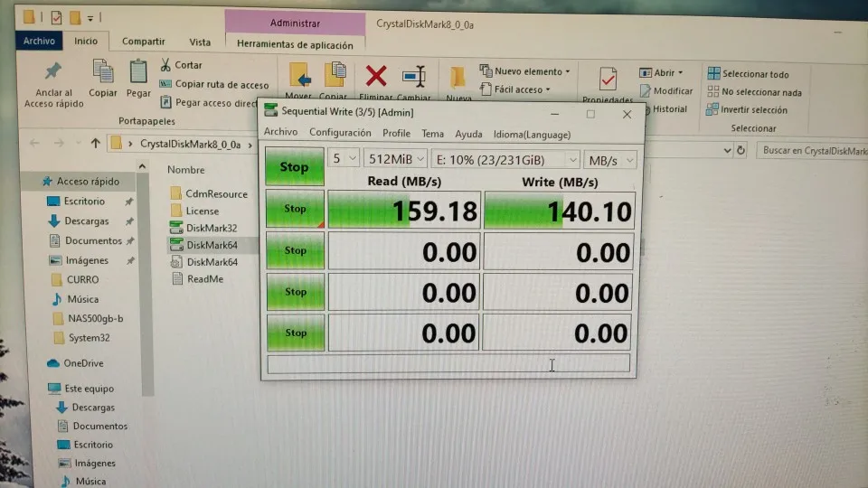The image size is (868, 488).
Task: Open the 512MiB test size dropdown
Action: pyautogui.click(x=395, y=159)
